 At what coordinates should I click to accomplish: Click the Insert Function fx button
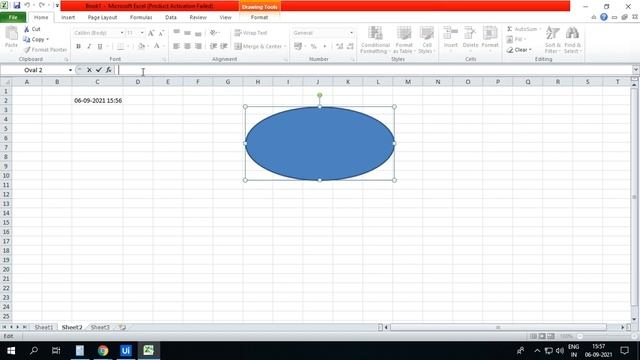click(x=109, y=70)
